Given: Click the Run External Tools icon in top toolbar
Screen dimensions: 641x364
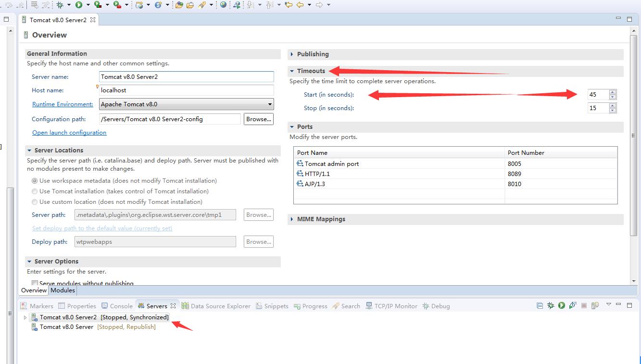Looking at the screenshot, I should (x=117, y=5).
